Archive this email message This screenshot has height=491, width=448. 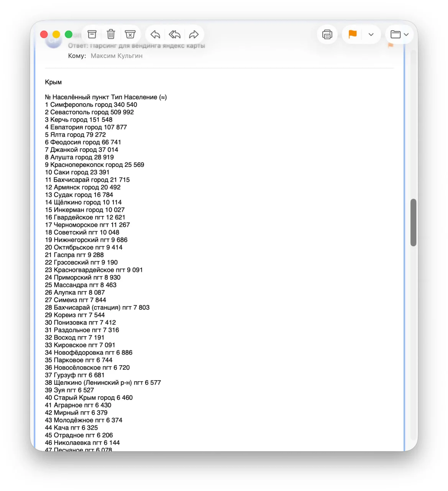click(x=92, y=35)
